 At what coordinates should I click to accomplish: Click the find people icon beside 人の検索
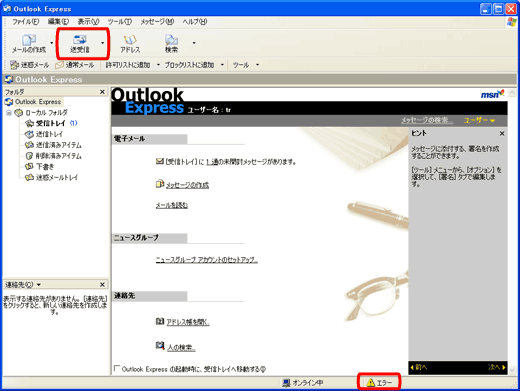(160, 346)
